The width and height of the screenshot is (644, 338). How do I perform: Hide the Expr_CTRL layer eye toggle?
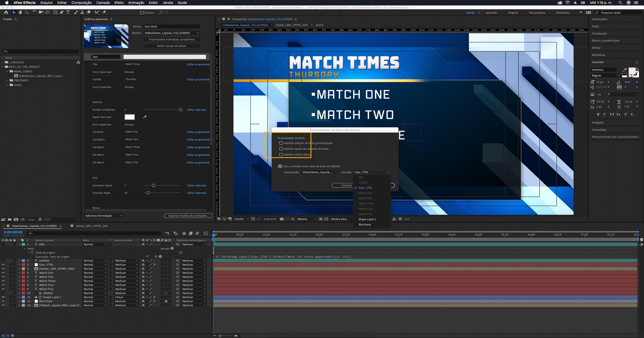coord(3,265)
